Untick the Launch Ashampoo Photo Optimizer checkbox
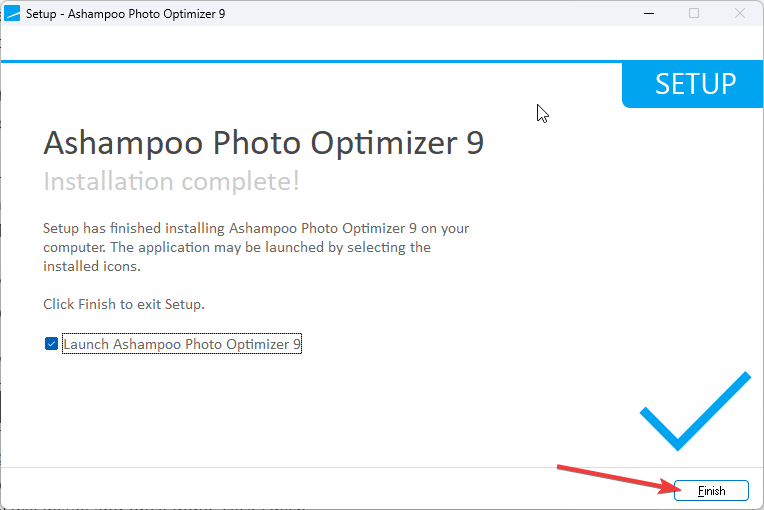The height and width of the screenshot is (510, 764). 51,344
